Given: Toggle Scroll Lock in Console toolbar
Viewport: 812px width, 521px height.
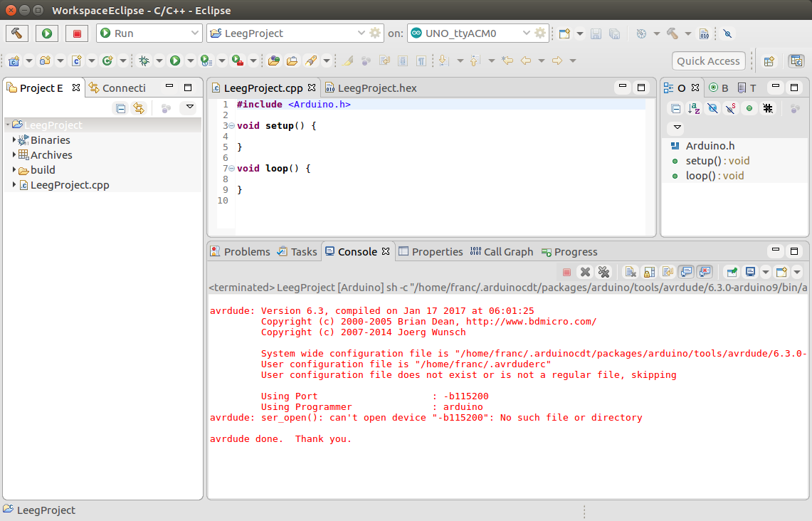Looking at the screenshot, I should 649,272.
